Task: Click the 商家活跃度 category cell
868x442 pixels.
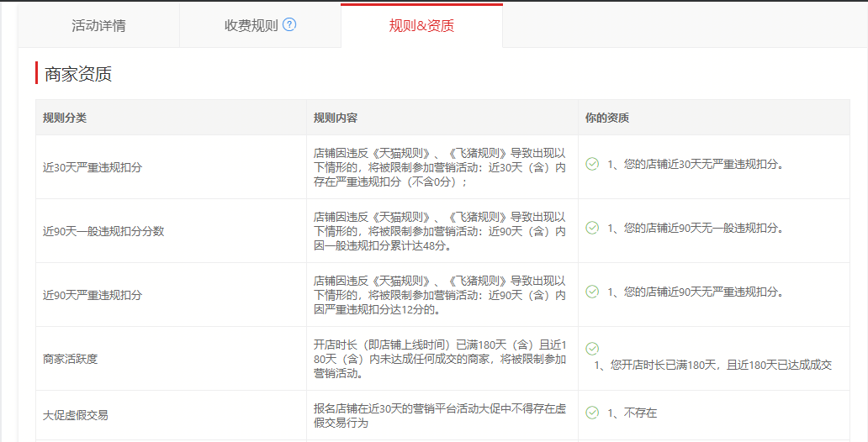Action: tap(71, 359)
